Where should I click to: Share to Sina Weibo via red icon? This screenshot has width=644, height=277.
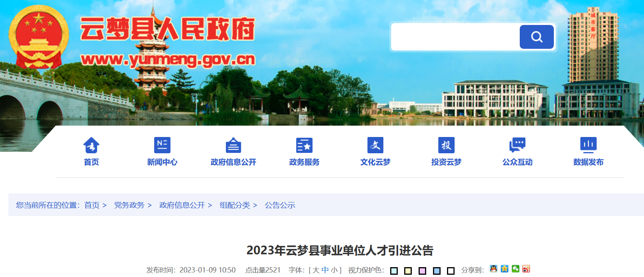(x=526, y=269)
